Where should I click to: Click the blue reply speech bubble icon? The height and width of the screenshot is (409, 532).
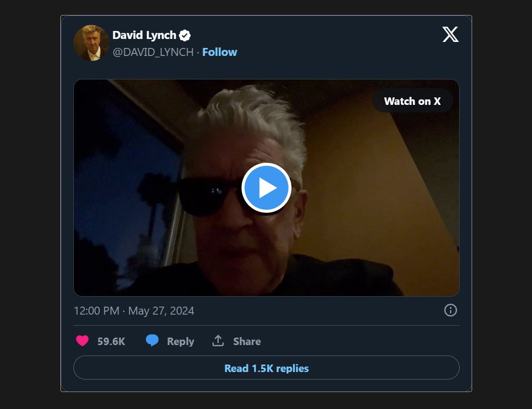click(152, 341)
